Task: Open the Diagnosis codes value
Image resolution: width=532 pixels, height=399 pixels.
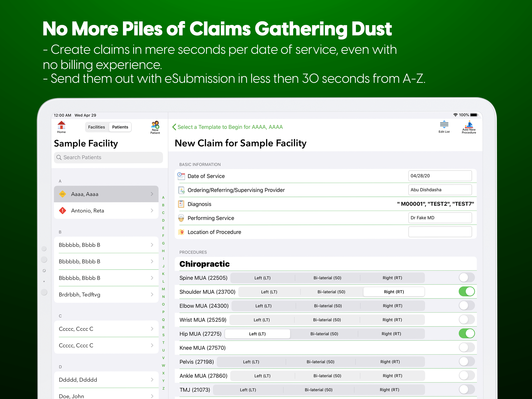Action: pyautogui.click(x=435, y=204)
